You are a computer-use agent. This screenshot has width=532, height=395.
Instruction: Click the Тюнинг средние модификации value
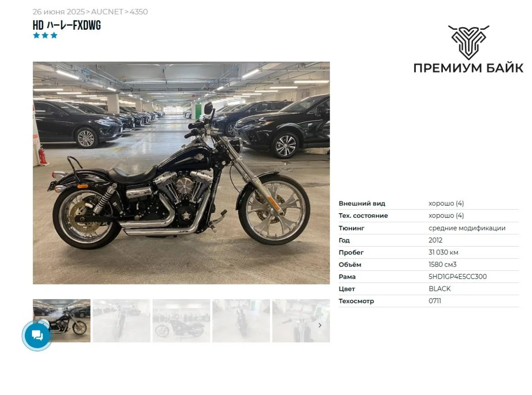click(467, 228)
